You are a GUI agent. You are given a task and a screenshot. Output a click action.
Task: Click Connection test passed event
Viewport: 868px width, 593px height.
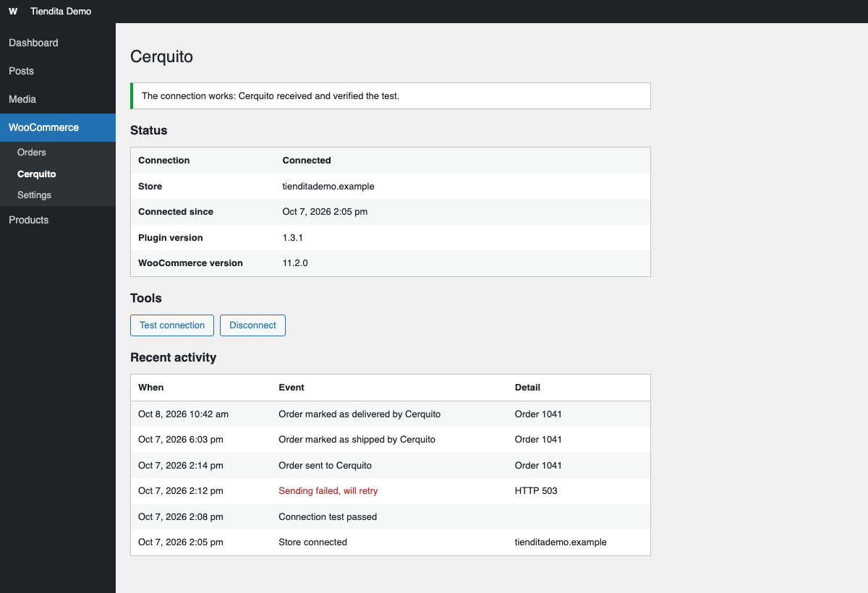point(328,517)
